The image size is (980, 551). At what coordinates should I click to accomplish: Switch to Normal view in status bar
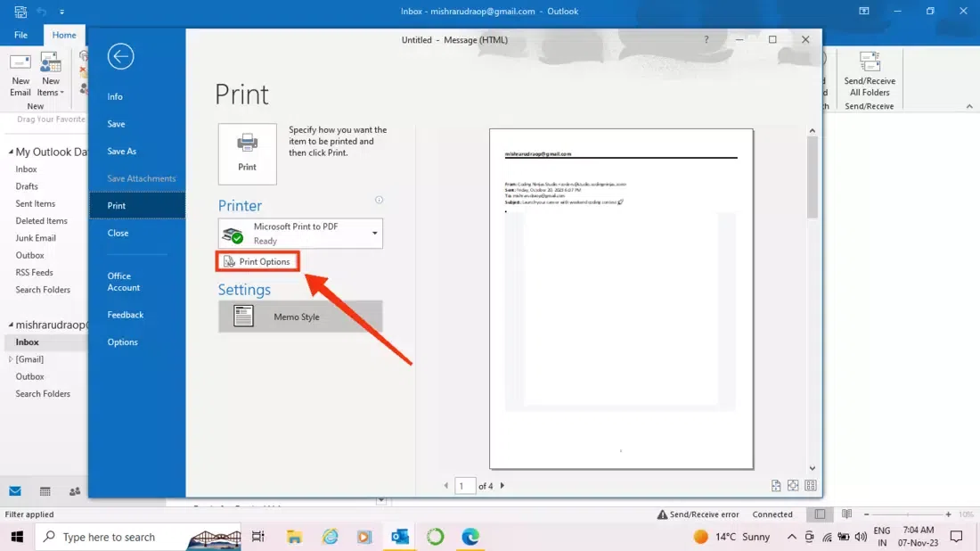pyautogui.click(x=820, y=514)
